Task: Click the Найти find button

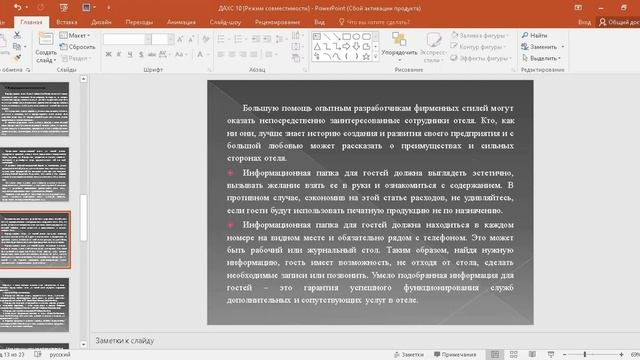Action: click(x=534, y=36)
